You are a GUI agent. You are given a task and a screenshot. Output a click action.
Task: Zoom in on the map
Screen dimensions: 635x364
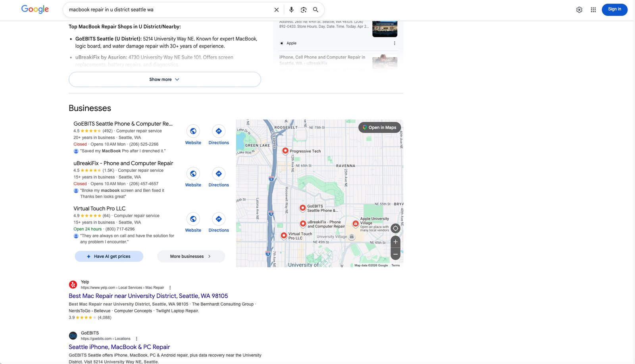[x=395, y=241]
